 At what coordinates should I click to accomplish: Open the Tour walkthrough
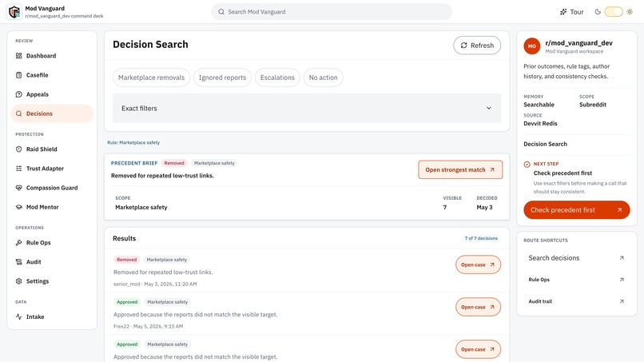point(572,12)
